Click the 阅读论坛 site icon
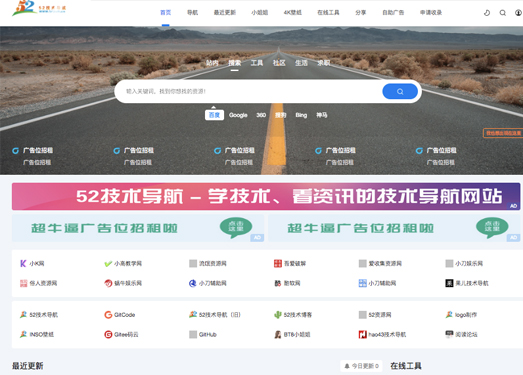 click(449, 334)
